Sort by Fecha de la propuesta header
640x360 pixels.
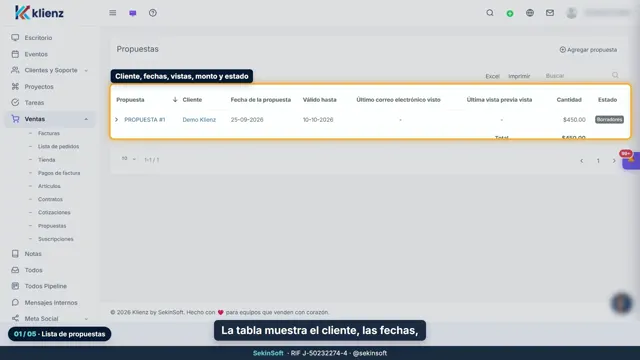point(261,100)
